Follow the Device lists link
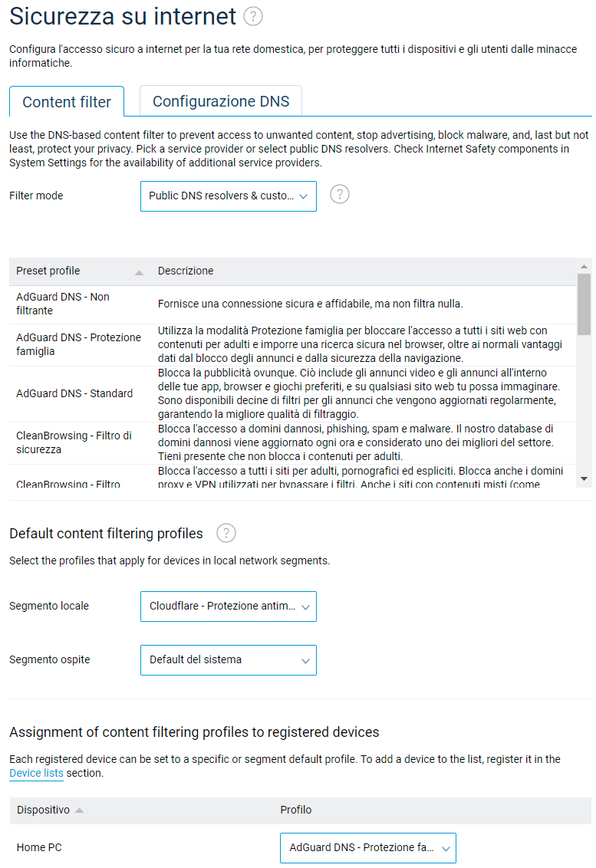 pyautogui.click(x=36, y=773)
